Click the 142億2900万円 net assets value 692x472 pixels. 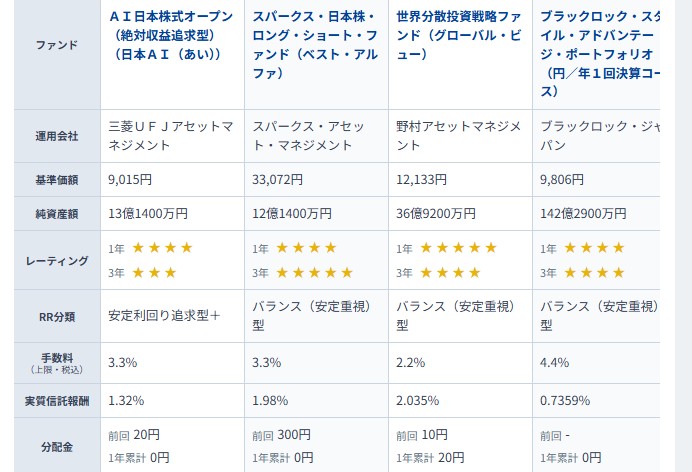pyautogui.click(x=583, y=213)
